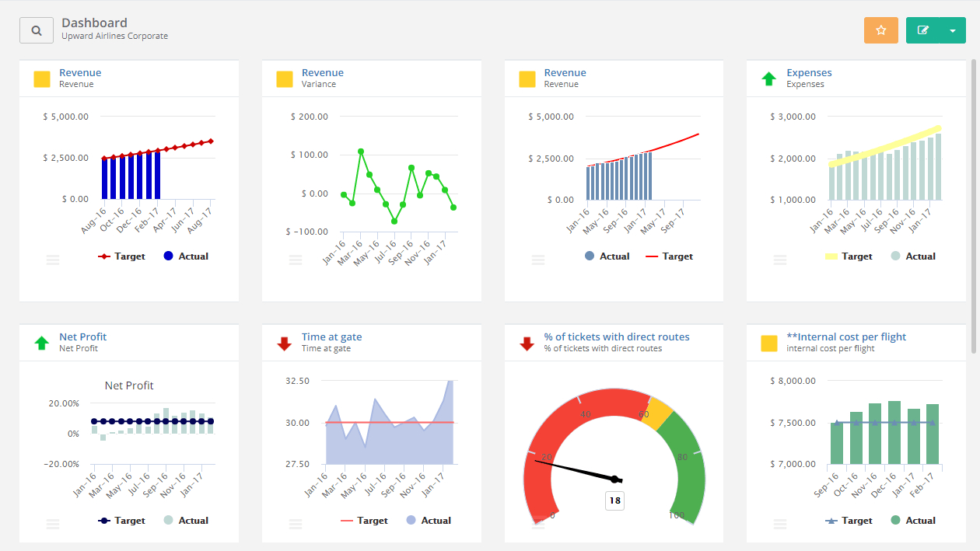Open the dropdown caret beside the edit button
Image resolution: width=980 pixels, height=551 pixels.
click(950, 30)
